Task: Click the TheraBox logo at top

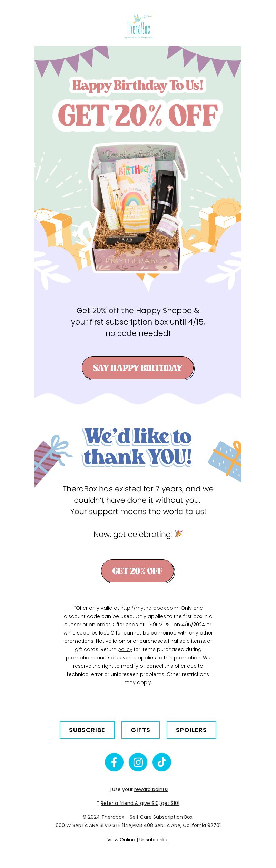Action: pos(138,26)
